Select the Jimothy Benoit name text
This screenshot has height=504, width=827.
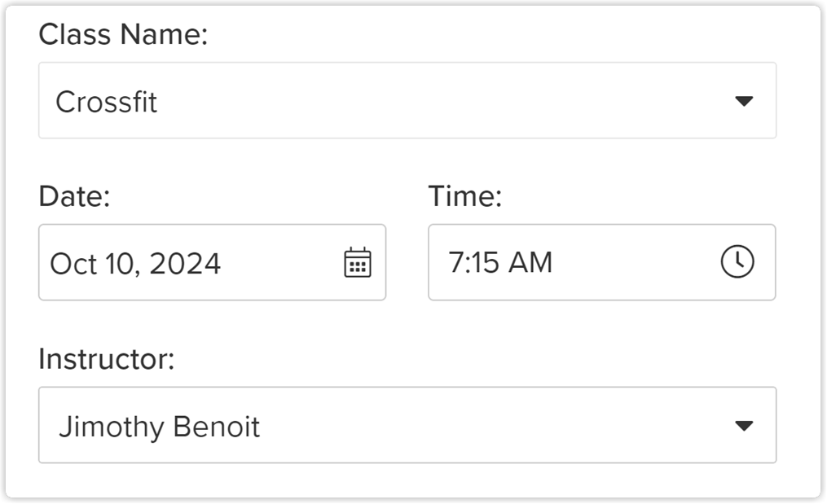[x=159, y=427]
